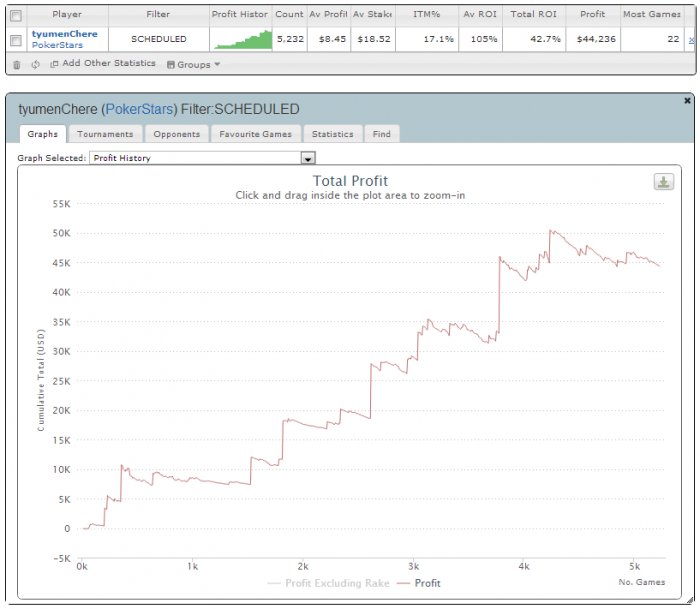Click the 5,232 count cell
700x609 pixels.
[x=290, y=39]
